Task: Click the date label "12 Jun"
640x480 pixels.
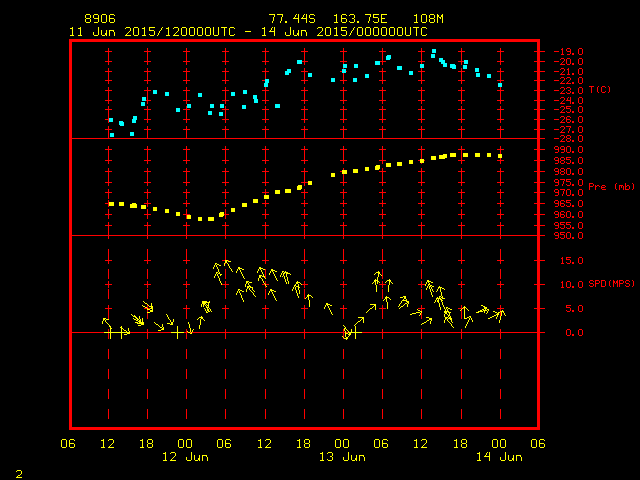Action: 185,457
